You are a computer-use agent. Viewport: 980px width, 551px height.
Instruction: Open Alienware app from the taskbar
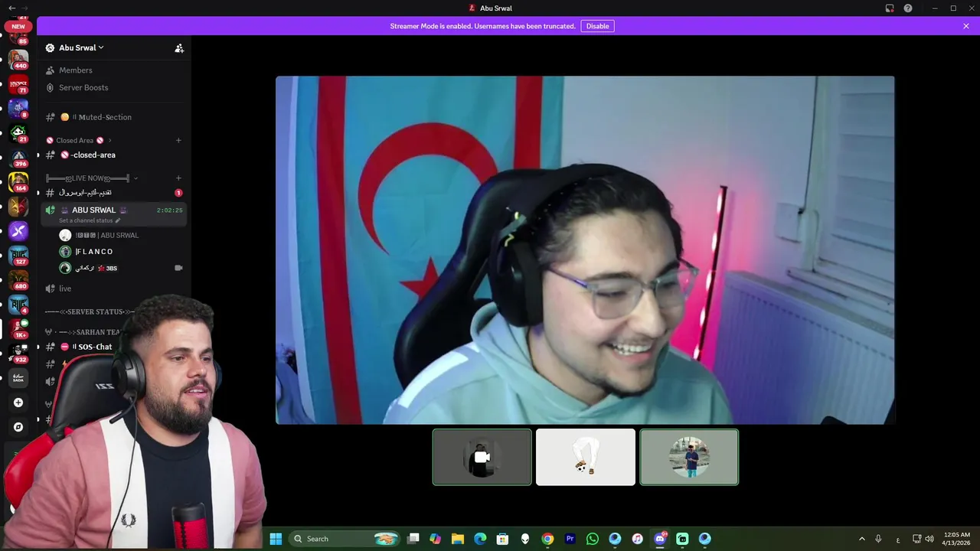[x=525, y=539]
